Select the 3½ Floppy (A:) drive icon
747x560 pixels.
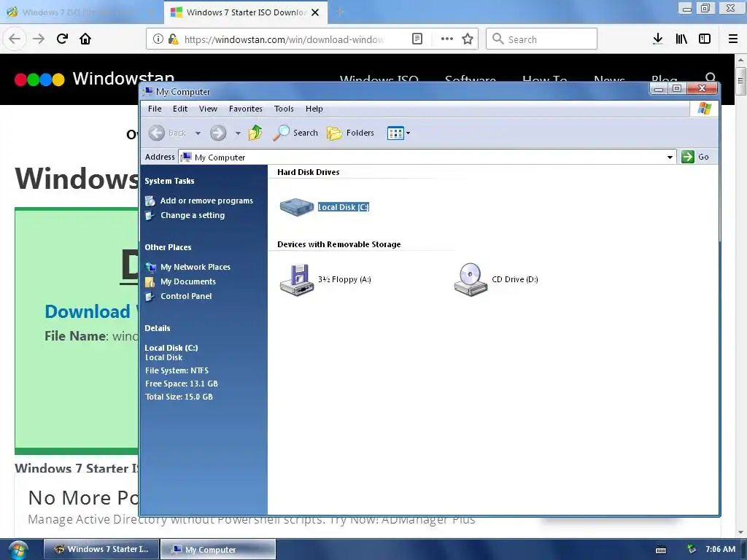pyautogui.click(x=296, y=280)
